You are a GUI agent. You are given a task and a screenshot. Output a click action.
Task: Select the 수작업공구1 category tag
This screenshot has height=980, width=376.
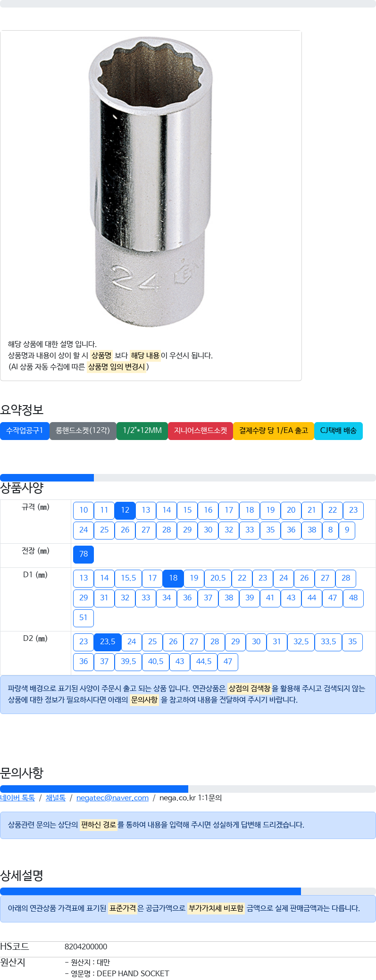25,431
